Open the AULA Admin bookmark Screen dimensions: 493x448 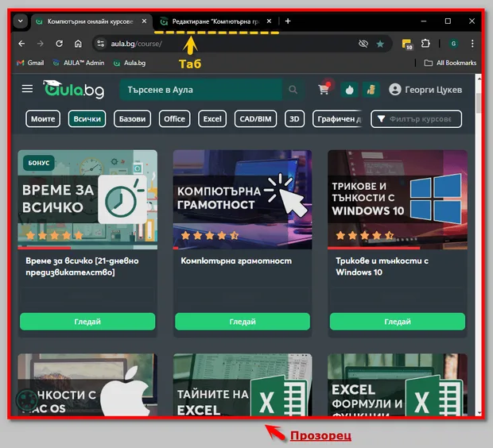tap(79, 63)
